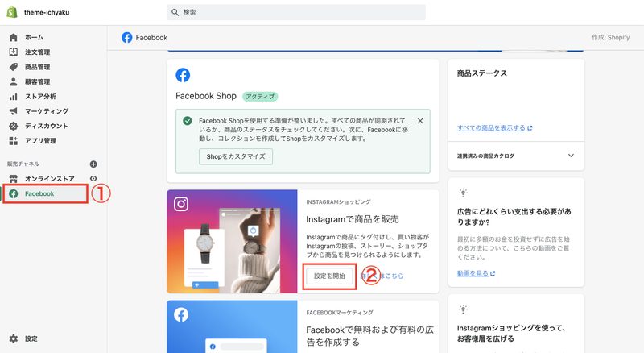Click the Instagram watch promo image
Viewport: 644px width, 353px height.
pos(232,242)
